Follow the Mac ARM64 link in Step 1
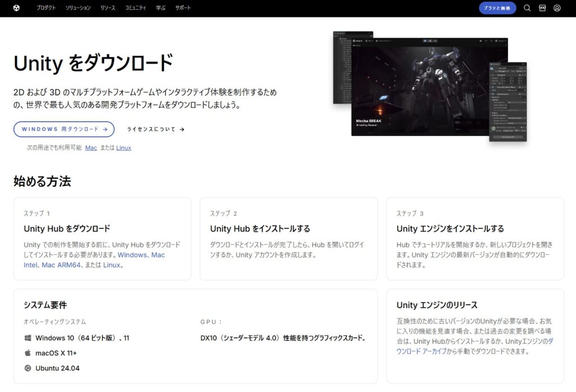The height and width of the screenshot is (392, 576). 61,265
